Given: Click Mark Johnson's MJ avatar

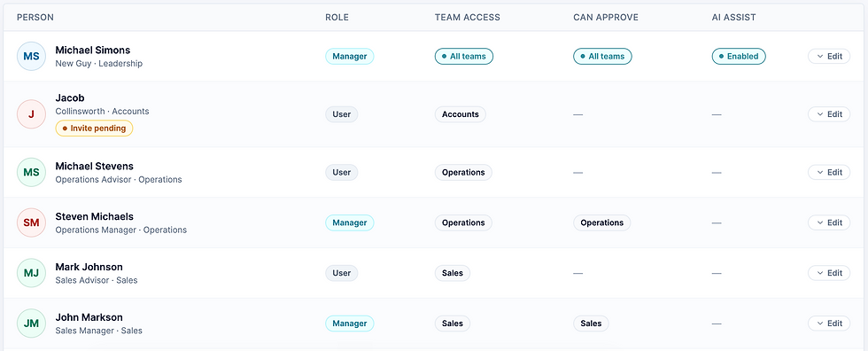Looking at the screenshot, I should tap(31, 274).
